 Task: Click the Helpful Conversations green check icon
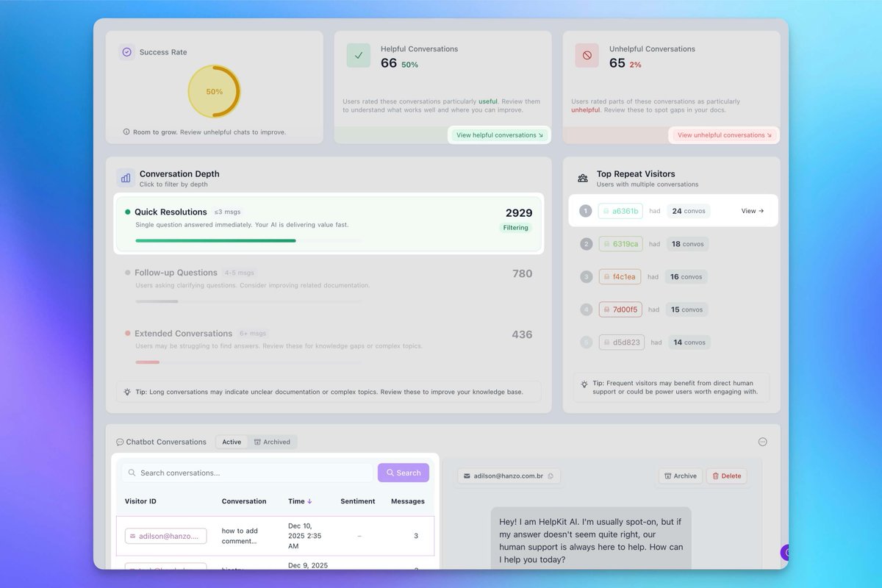tap(359, 55)
